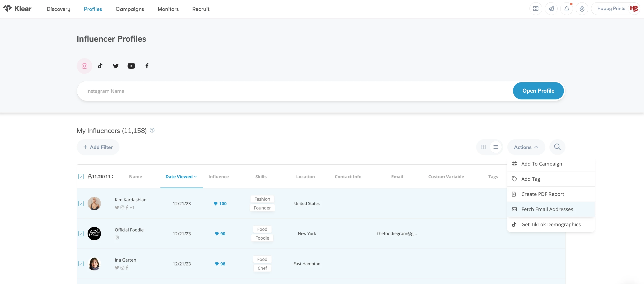Screen dimensions: 644x284
Task: Open the apps grid icon in header
Action: (536, 9)
